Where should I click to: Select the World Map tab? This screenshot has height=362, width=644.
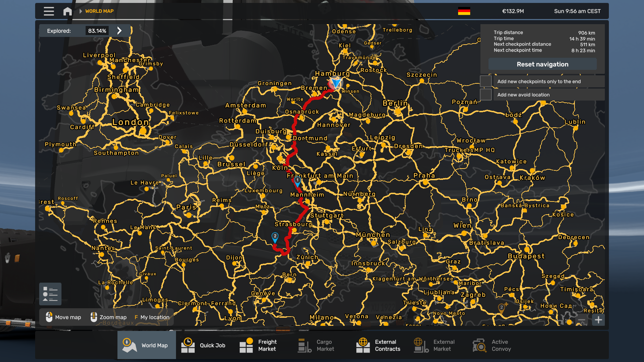[x=146, y=345]
